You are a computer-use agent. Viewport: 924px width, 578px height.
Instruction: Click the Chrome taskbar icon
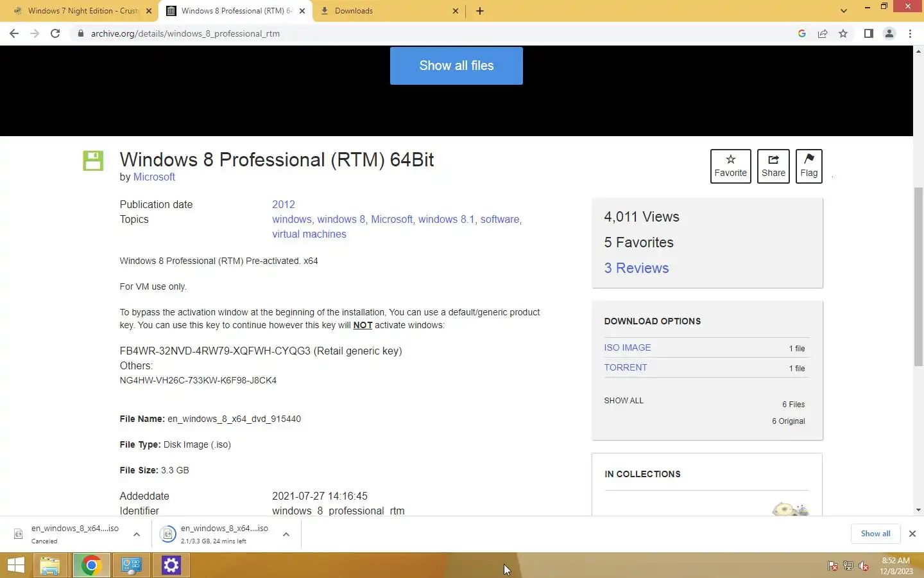click(x=91, y=565)
